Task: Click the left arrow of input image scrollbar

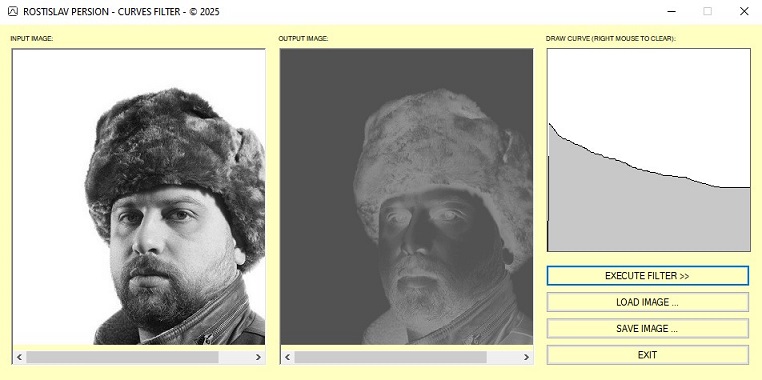Action: [19, 357]
